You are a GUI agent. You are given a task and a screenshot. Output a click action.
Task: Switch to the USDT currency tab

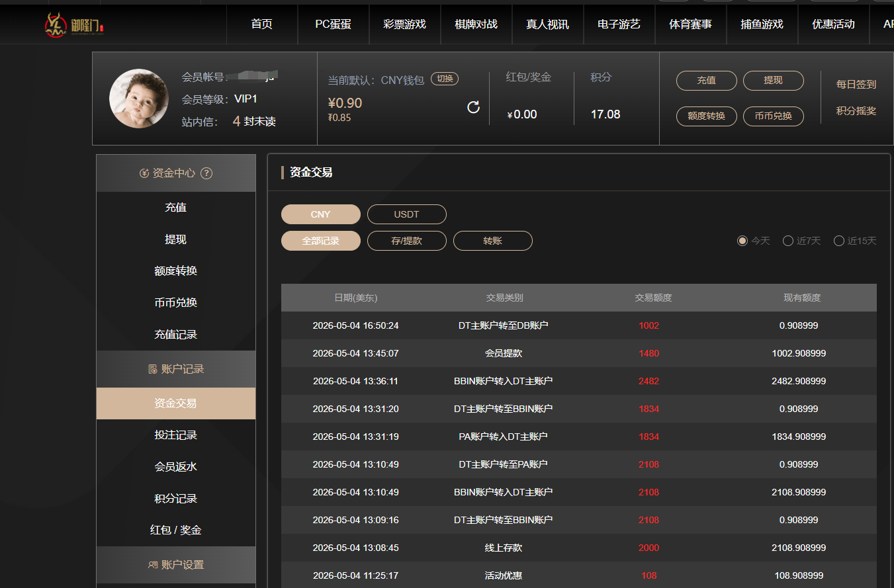coord(407,214)
